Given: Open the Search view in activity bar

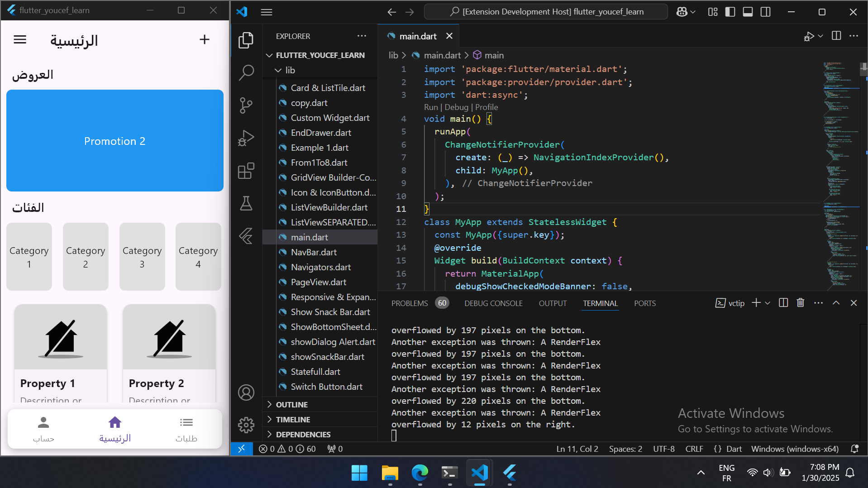Looking at the screenshot, I should [x=246, y=72].
